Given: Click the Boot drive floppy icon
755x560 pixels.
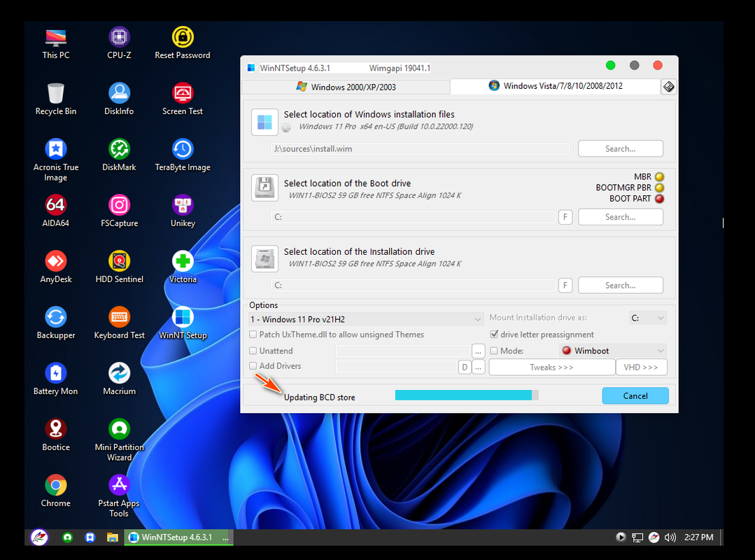Looking at the screenshot, I should point(264,188).
